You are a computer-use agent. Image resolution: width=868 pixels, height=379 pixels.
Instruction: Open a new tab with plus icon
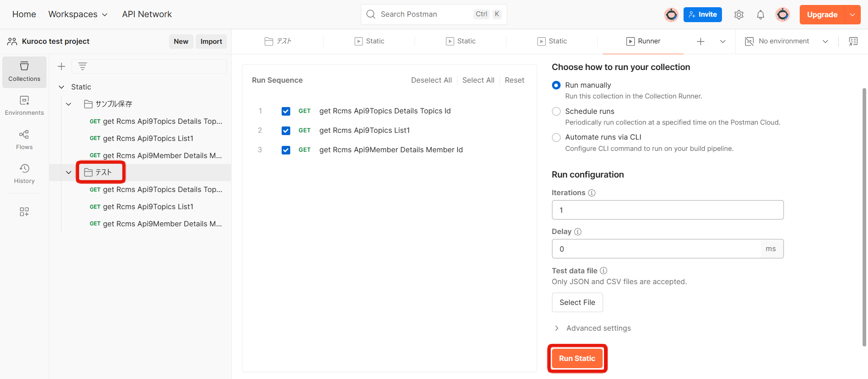pos(700,41)
